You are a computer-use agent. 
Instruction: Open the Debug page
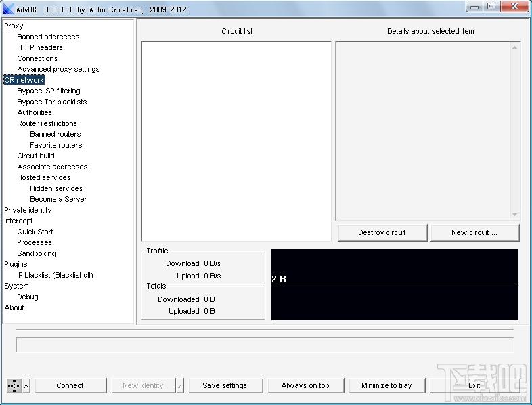click(x=28, y=297)
